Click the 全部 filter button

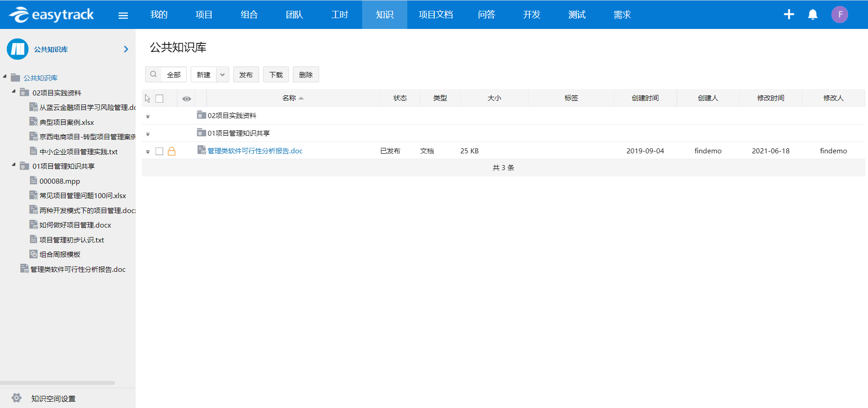(174, 75)
